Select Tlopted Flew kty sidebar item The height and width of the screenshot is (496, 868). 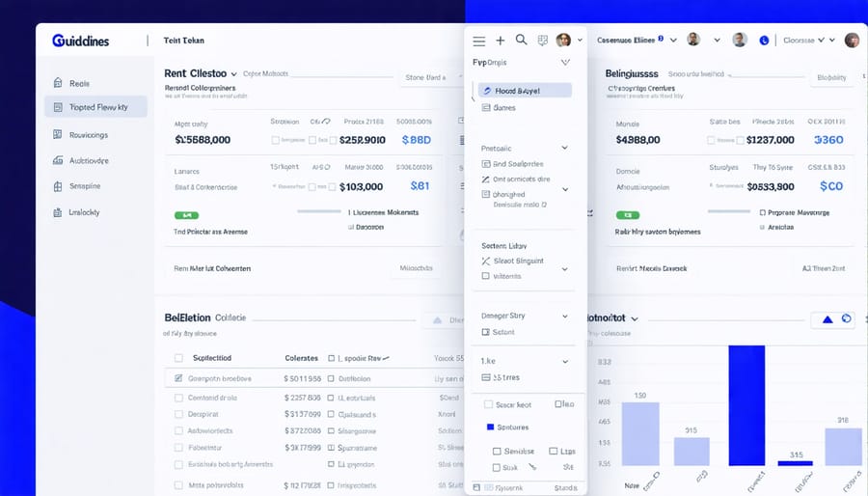click(x=95, y=107)
